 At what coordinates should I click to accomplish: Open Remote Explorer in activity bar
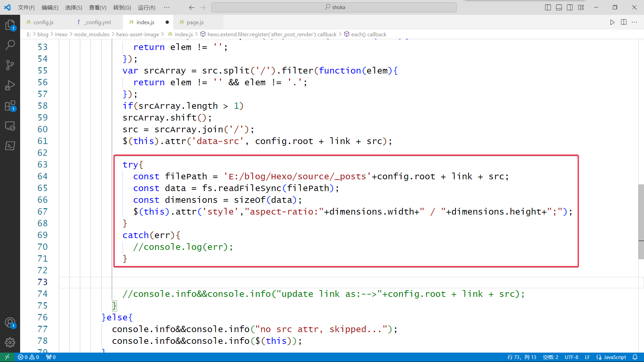point(10,126)
